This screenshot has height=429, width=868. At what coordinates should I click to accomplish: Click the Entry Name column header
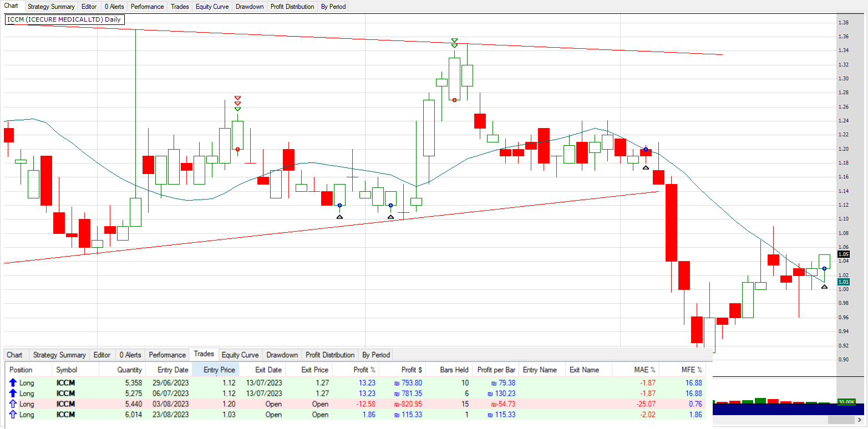pos(543,370)
